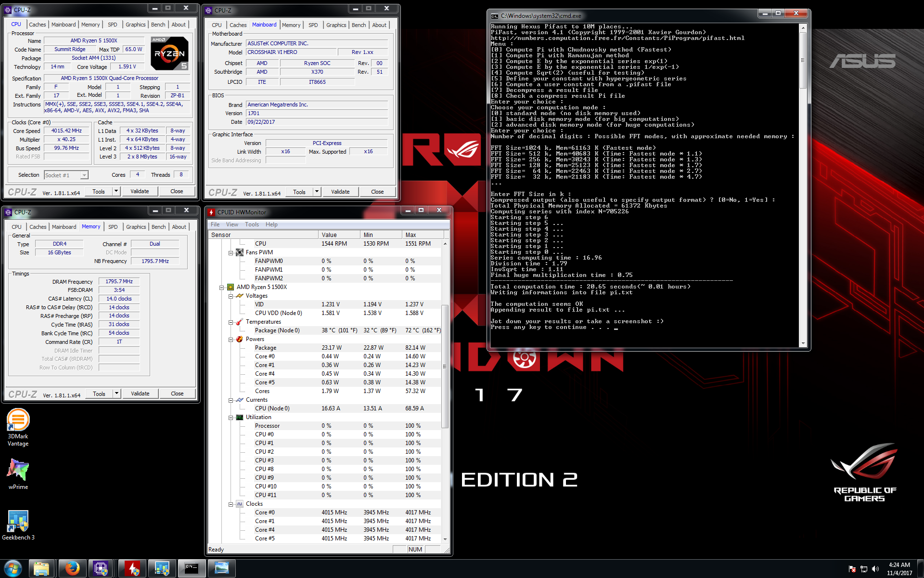
Task: Click the AMD Ryzen 5 1500X chip icon
Action: (231, 287)
